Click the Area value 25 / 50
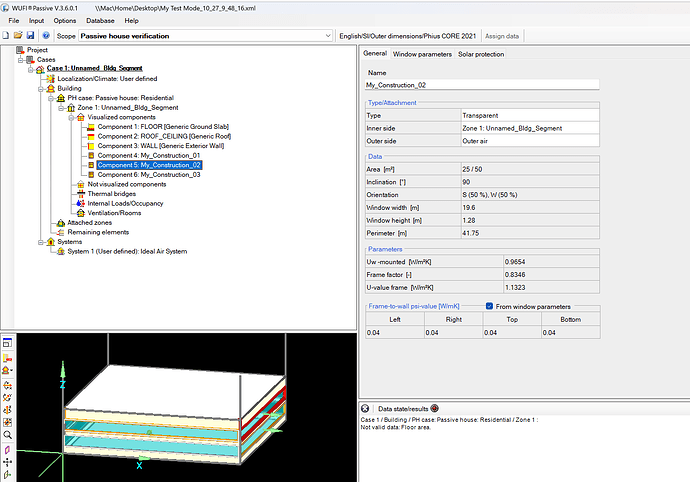 530,169
